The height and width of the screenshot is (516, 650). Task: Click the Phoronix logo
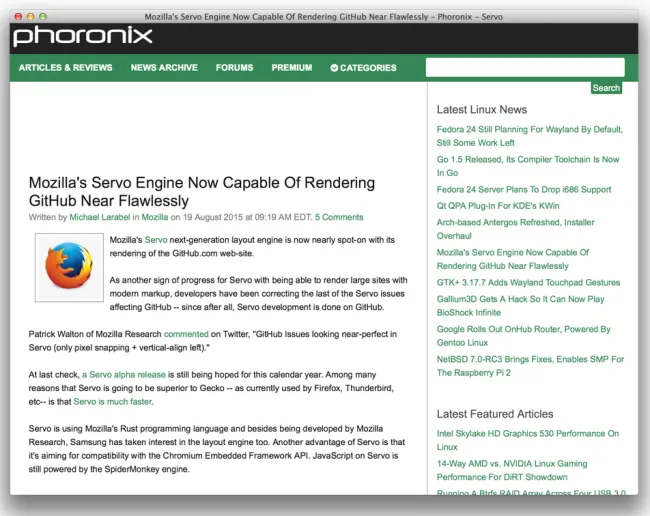click(83, 36)
